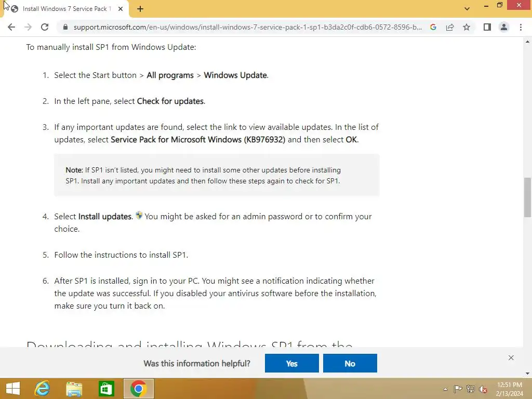Image resolution: width=532 pixels, height=399 pixels.
Task: Click the Google icon in address bar
Action: point(433,27)
